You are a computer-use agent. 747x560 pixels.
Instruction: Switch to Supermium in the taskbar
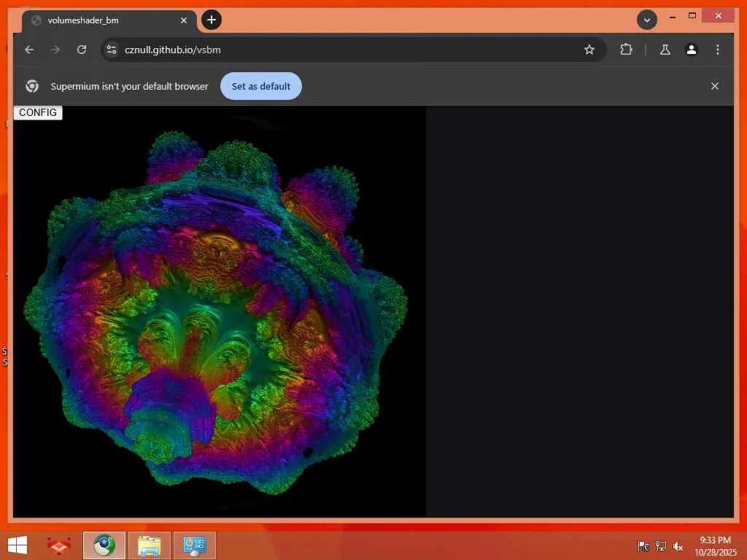104,545
